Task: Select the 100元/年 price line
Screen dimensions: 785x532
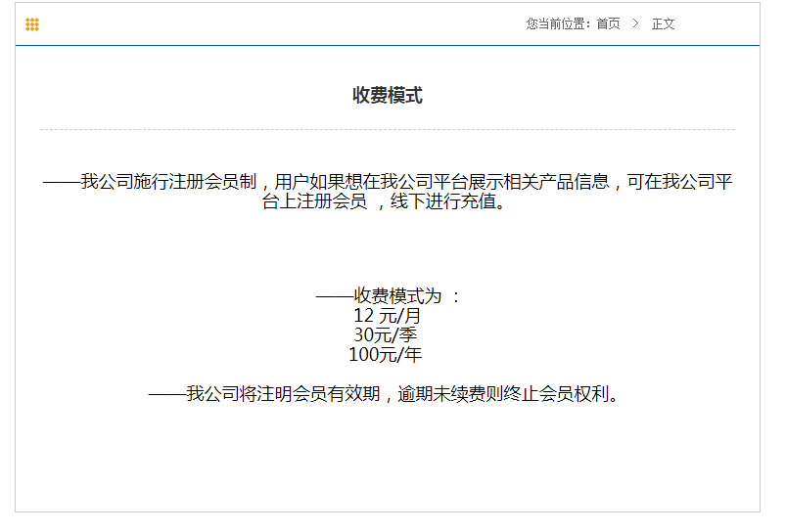Action: click(x=386, y=355)
